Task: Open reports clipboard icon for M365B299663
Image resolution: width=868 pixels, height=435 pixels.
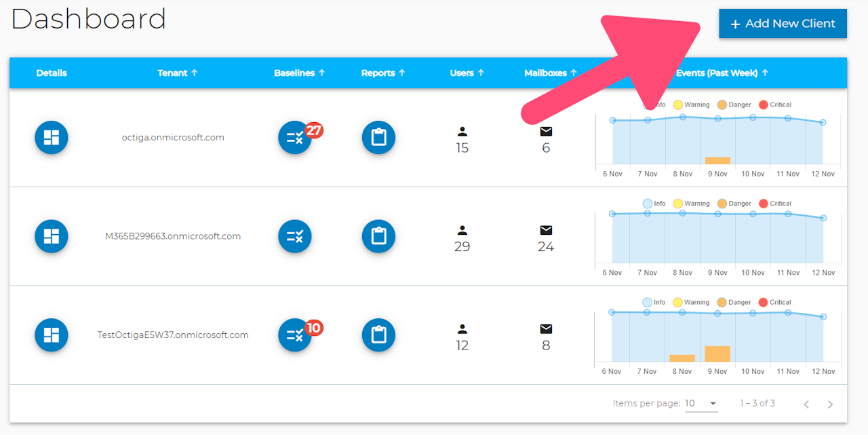Action: 378,236
